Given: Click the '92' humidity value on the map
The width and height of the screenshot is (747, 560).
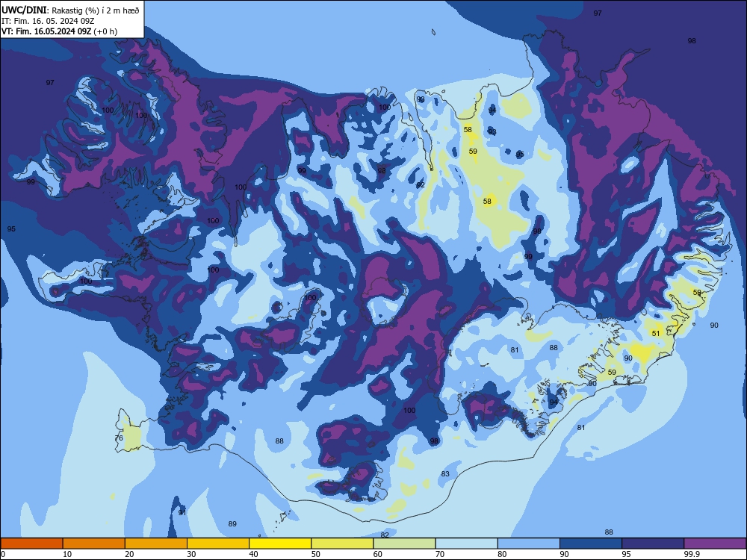Looking at the screenshot, I should pos(420,184).
